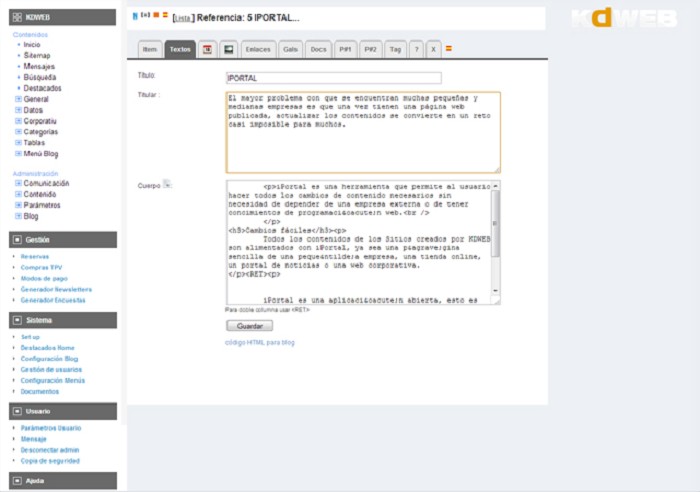Click the orange square icon in Referencia header
The height and width of the screenshot is (492, 700).
(156, 15)
